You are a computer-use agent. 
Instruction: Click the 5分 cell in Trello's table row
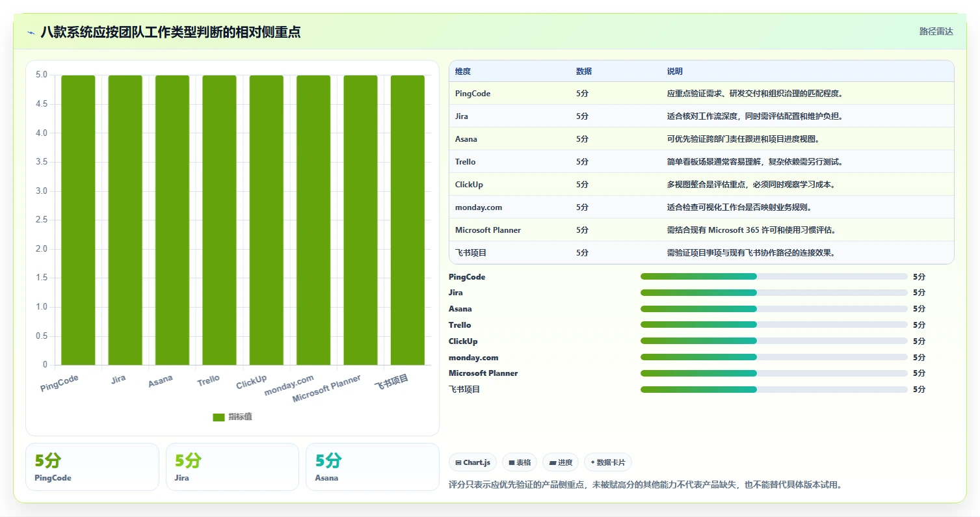click(x=582, y=162)
